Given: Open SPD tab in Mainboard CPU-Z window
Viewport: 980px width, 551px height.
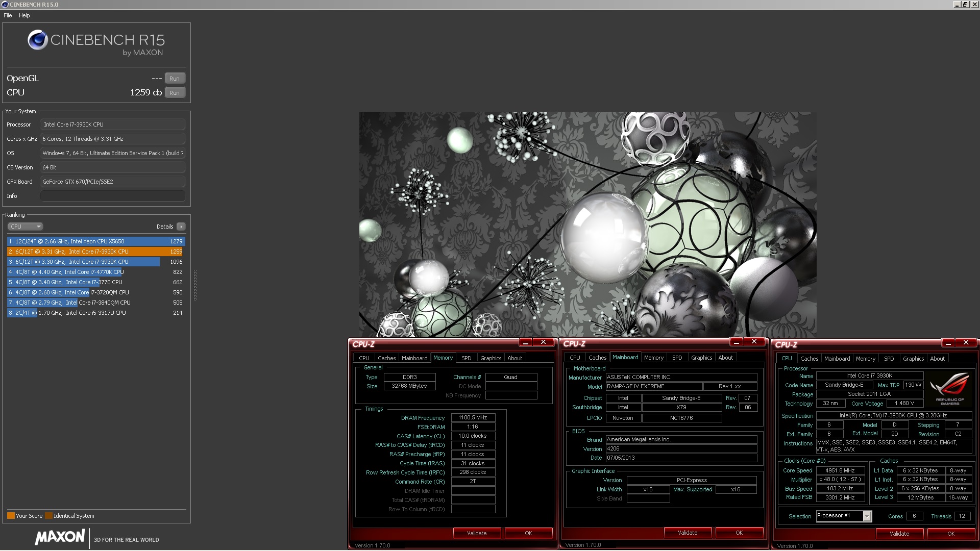Looking at the screenshot, I should 677,358.
